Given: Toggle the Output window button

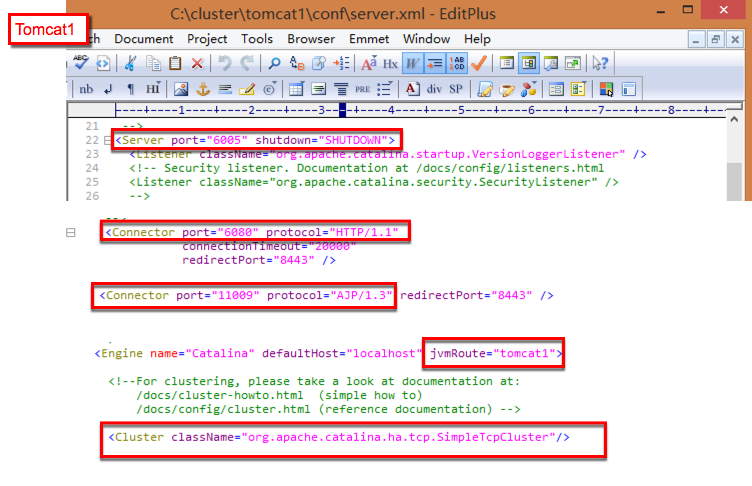Looking at the screenshot, I should (x=551, y=63).
